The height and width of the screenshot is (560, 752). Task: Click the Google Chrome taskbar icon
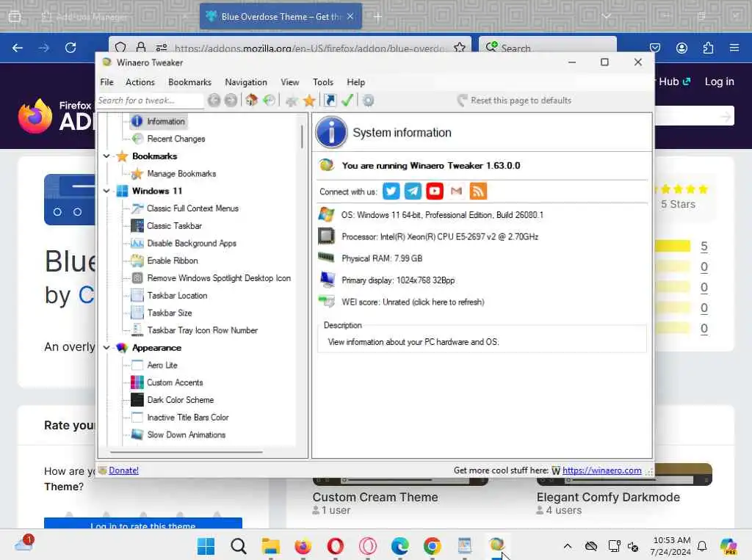432,545
